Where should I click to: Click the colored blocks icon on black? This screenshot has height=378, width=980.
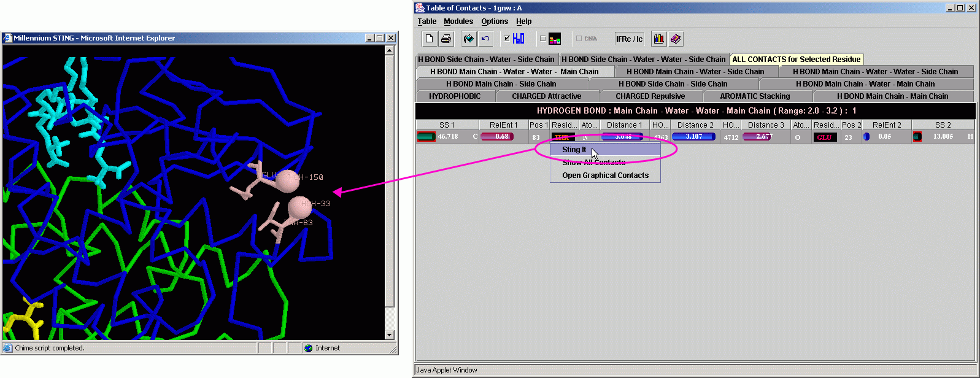coord(555,39)
